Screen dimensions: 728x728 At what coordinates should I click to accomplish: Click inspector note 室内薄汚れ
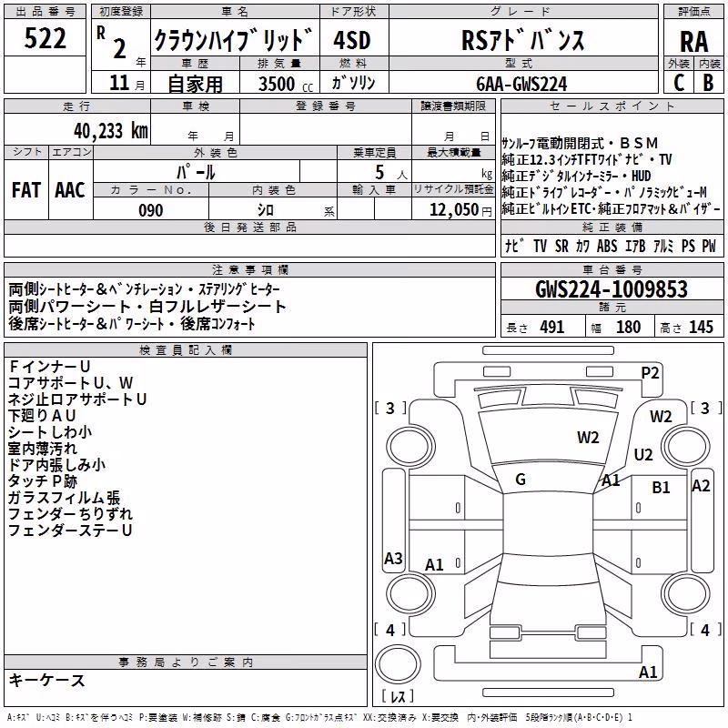coord(42,448)
